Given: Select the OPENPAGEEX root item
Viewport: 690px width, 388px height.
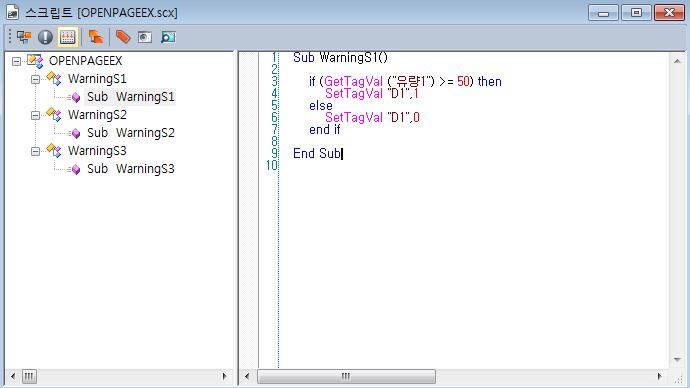Looking at the screenshot, I should click(85, 61).
